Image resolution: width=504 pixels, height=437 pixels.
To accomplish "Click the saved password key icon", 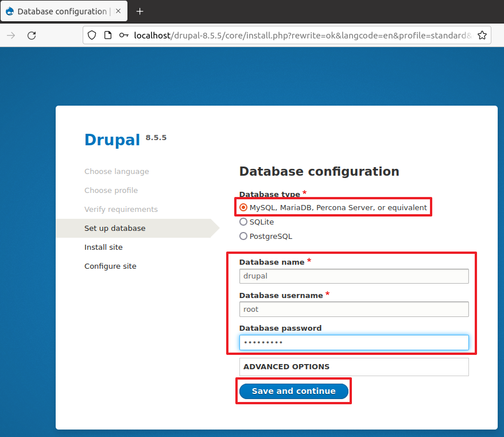I will [x=123, y=36].
